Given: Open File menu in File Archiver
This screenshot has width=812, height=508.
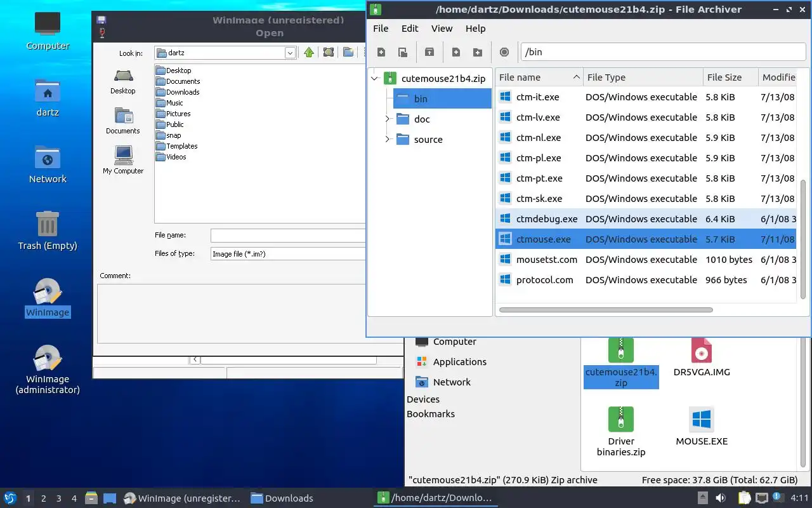Looking at the screenshot, I should (381, 29).
